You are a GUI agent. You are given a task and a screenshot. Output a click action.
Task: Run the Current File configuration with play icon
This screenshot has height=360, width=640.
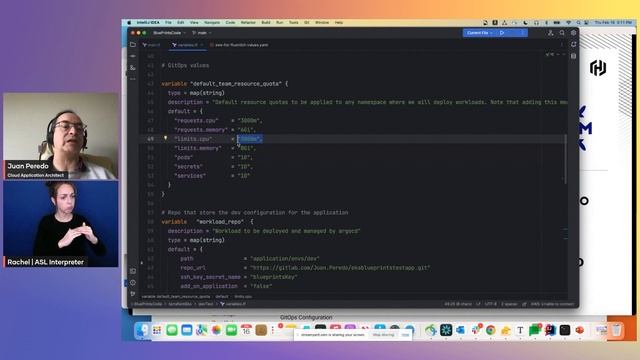tap(502, 33)
